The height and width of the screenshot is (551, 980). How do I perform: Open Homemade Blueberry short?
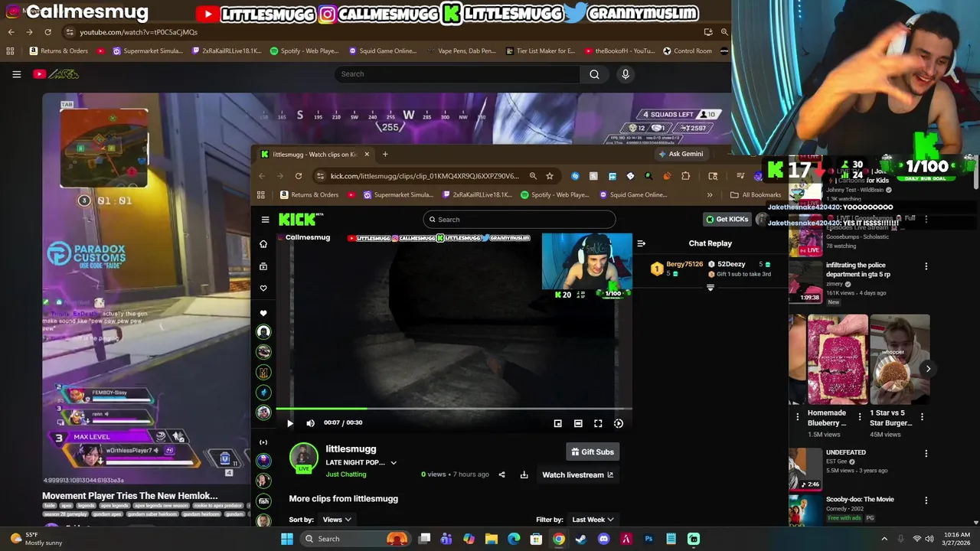coord(838,359)
